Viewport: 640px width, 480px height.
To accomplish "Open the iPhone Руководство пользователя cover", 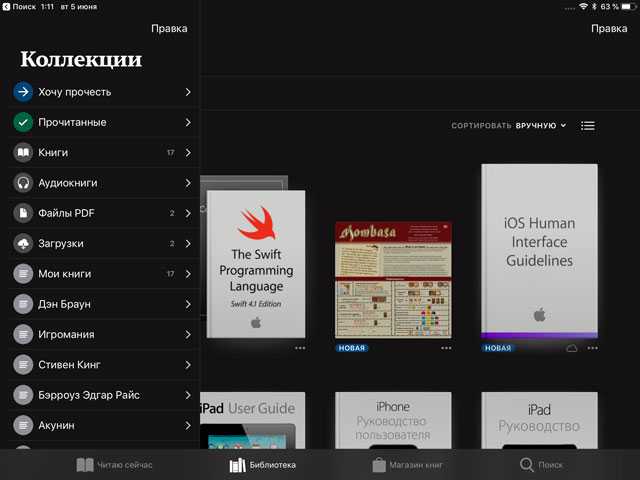I will coord(393,420).
